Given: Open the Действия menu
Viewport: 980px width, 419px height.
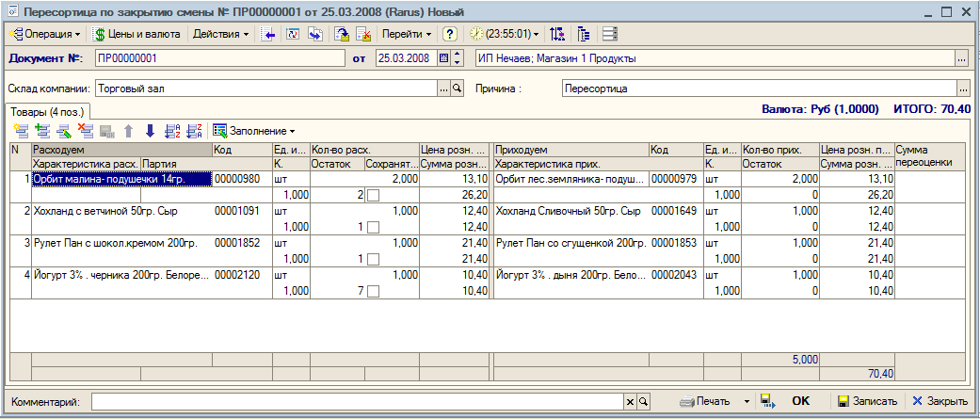Looking at the screenshot, I should pyautogui.click(x=220, y=34).
